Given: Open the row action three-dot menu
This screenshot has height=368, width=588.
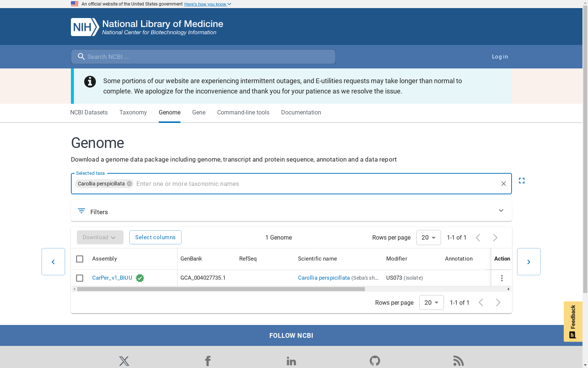Looking at the screenshot, I should point(502,278).
